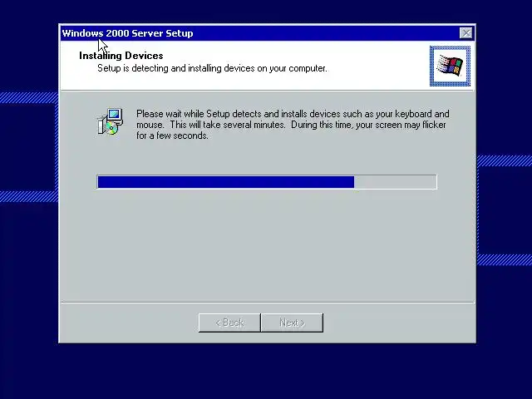
Task: Click the disabled Next button
Action: pos(292,323)
